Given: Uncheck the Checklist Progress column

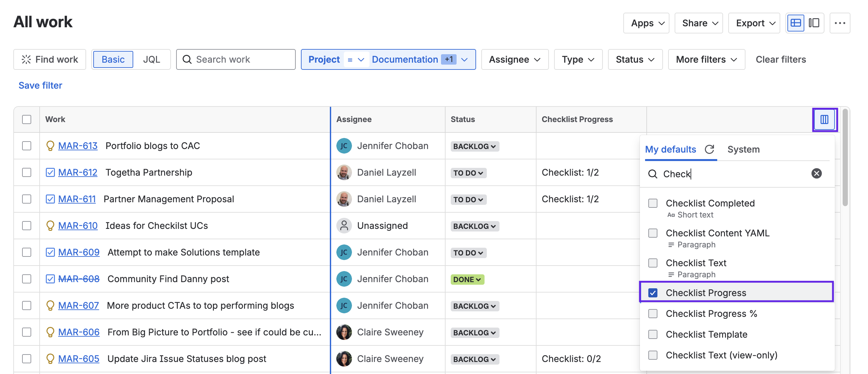Looking at the screenshot, I should click(652, 293).
